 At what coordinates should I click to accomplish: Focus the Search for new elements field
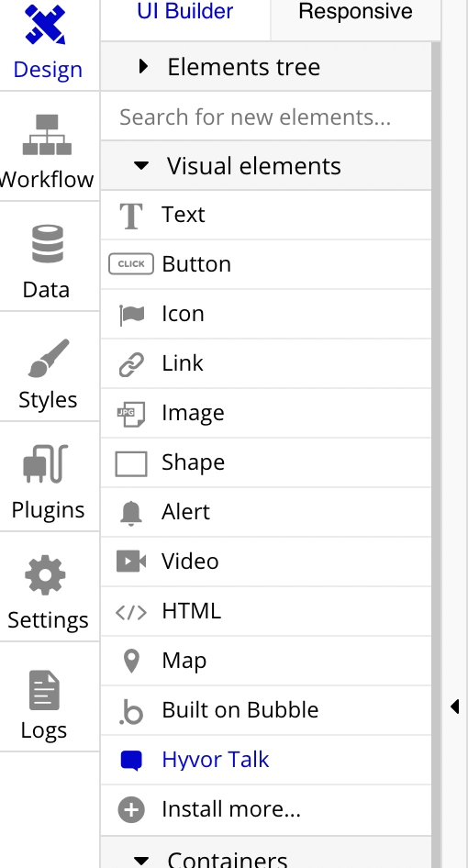266,117
